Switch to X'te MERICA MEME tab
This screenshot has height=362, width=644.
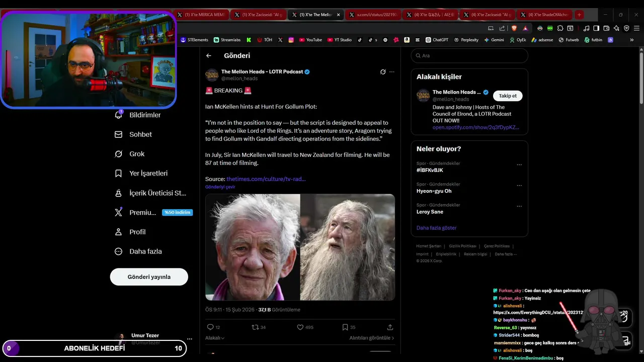coord(201,15)
